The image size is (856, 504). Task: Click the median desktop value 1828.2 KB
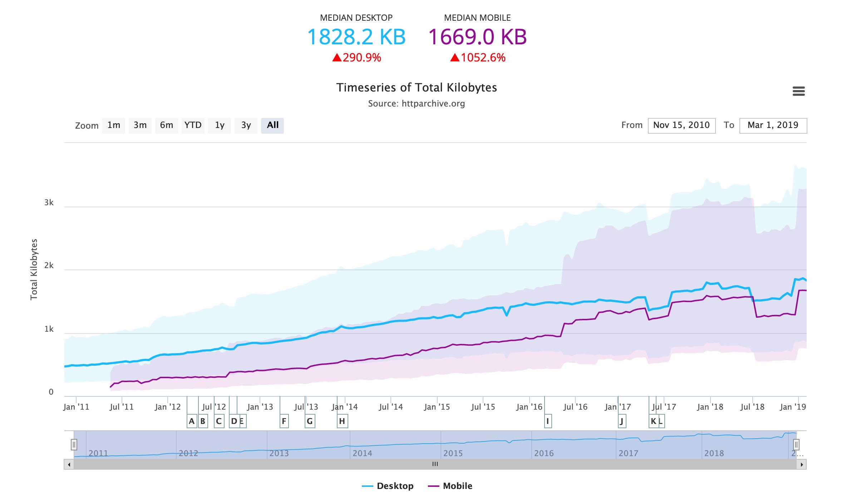point(356,37)
